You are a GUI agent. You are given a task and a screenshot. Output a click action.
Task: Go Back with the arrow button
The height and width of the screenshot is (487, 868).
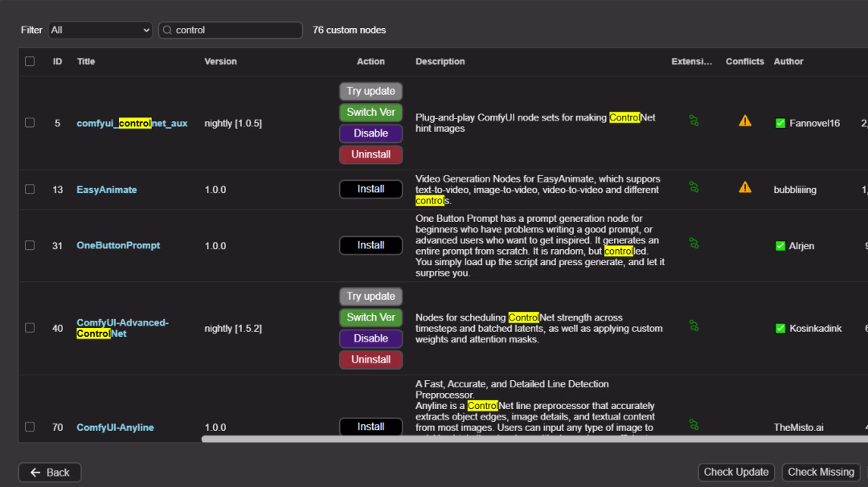click(x=50, y=472)
